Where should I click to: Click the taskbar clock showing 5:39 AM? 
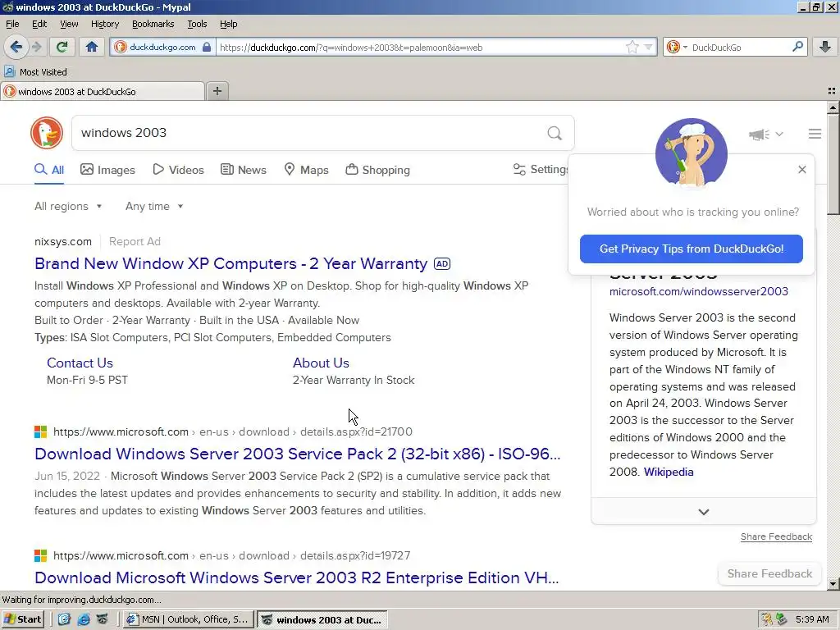[x=812, y=619]
